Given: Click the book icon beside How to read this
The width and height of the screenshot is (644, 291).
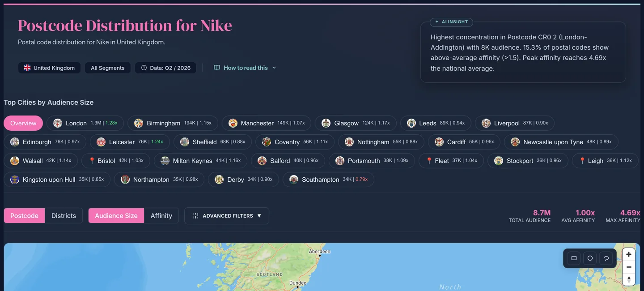Looking at the screenshot, I should [217, 68].
